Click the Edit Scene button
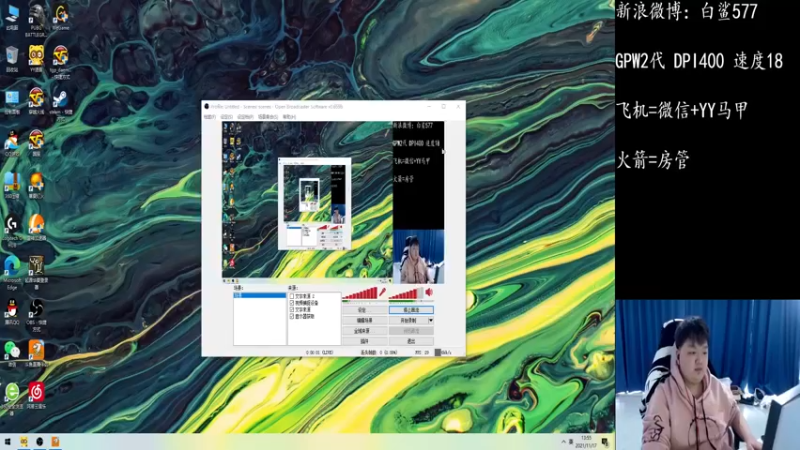Screen dimensions: 800x450 (x=364, y=320)
